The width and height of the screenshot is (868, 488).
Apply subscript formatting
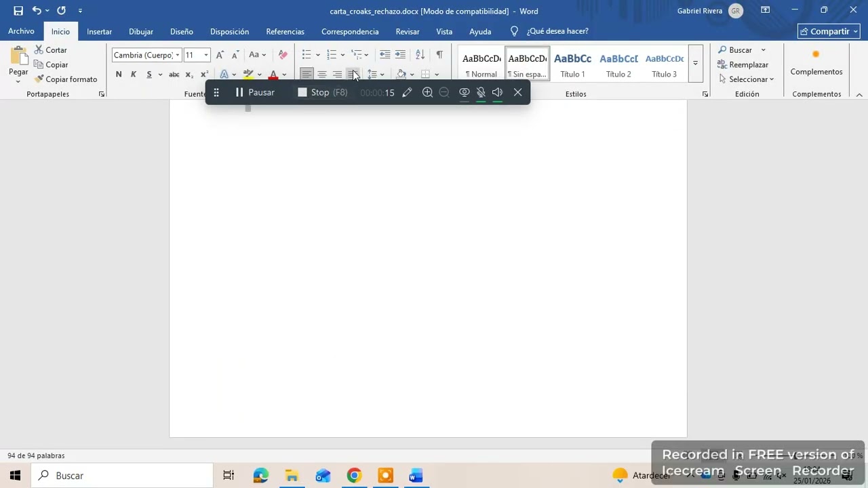(x=189, y=75)
